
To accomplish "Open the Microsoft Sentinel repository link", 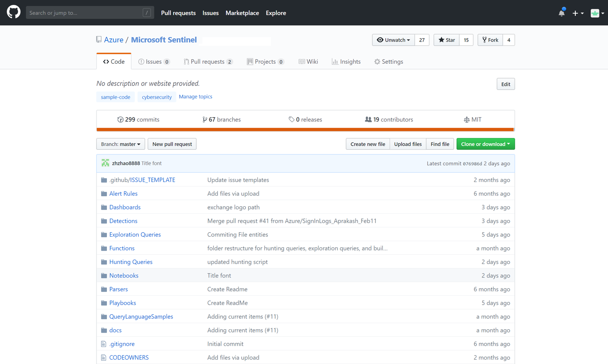I will pos(164,40).
